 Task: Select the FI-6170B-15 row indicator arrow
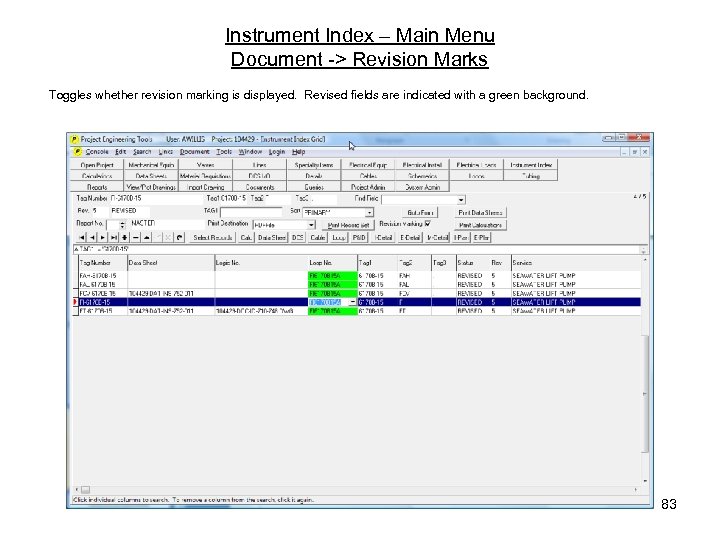pos(75,302)
